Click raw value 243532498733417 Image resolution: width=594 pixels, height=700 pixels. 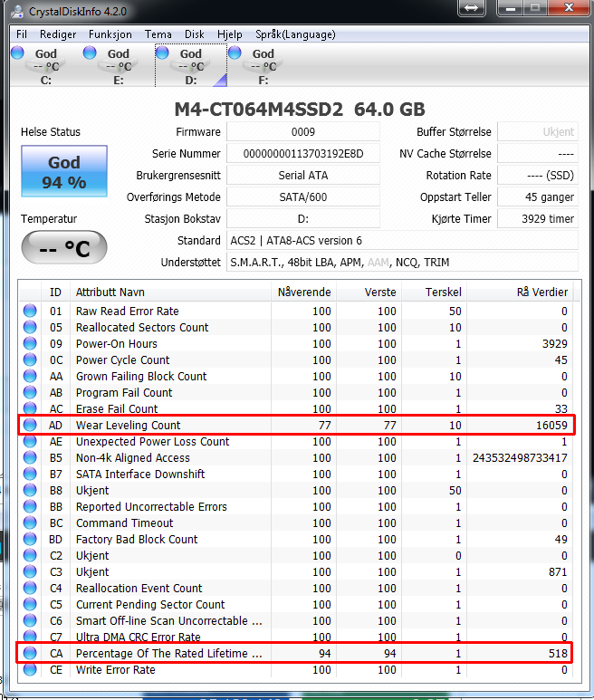click(x=520, y=457)
